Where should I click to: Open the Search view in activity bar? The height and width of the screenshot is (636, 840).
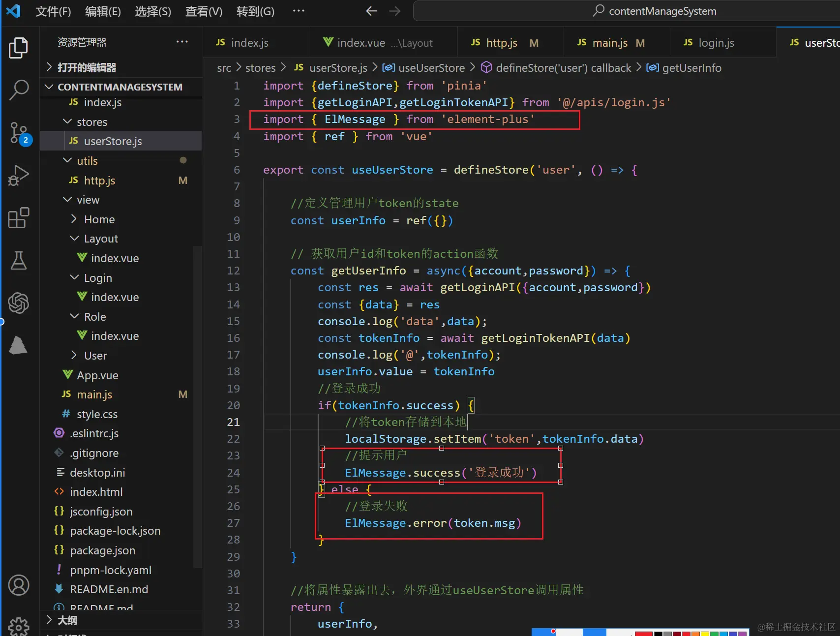click(x=19, y=90)
